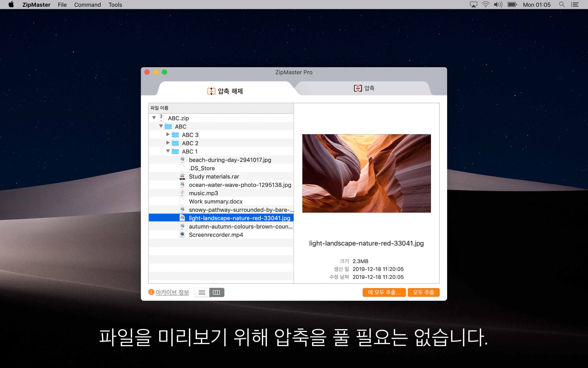Select snowy-pathway-surrounded-by-bare file
This screenshot has height=368, width=588.
(241, 210)
